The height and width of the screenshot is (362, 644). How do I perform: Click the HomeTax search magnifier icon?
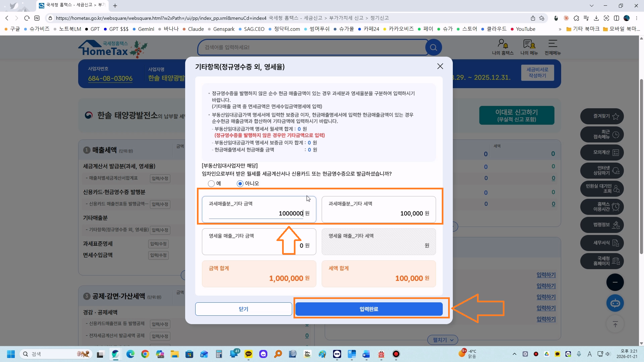[x=433, y=47]
